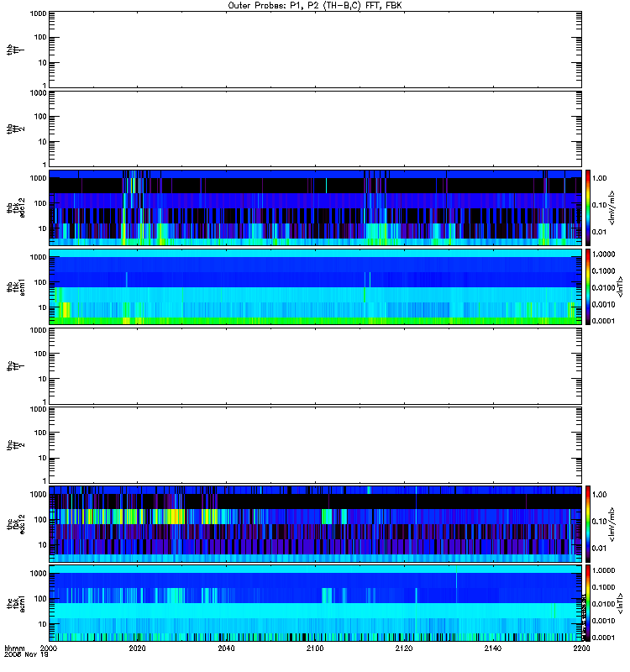Viewport: 630px width, 672px height.
Task: Click the '0.0010' label on thc scm1 color bar
Action: coord(603,621)
